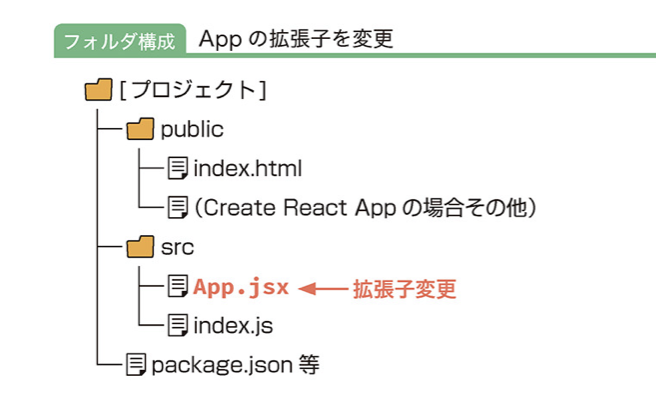Click the src folder icon
Screen dimensions: 656x406
point(140,247)
